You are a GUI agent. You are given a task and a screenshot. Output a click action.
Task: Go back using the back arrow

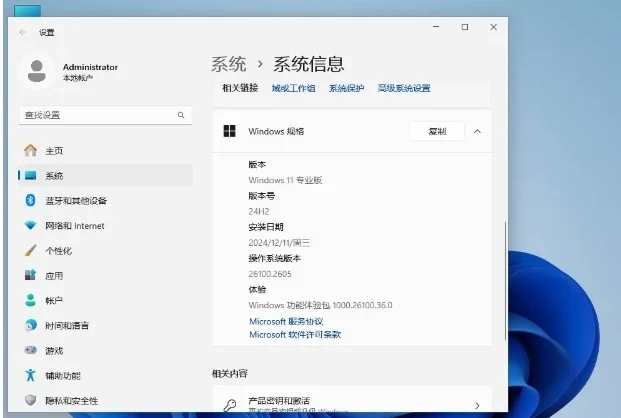tap(23, 32)
